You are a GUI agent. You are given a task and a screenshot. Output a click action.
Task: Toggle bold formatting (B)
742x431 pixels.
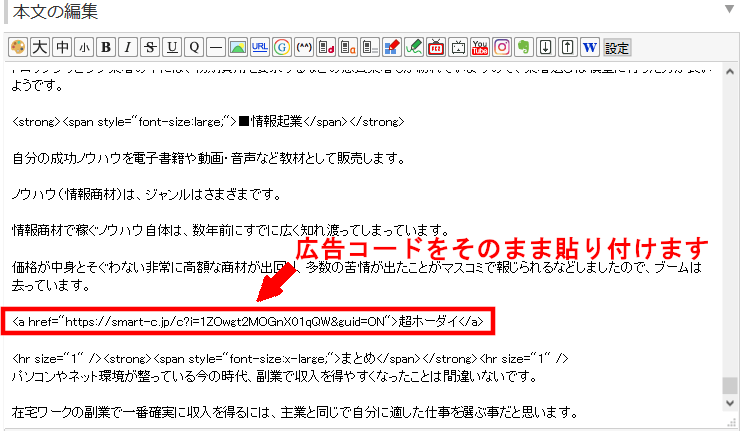106,47
